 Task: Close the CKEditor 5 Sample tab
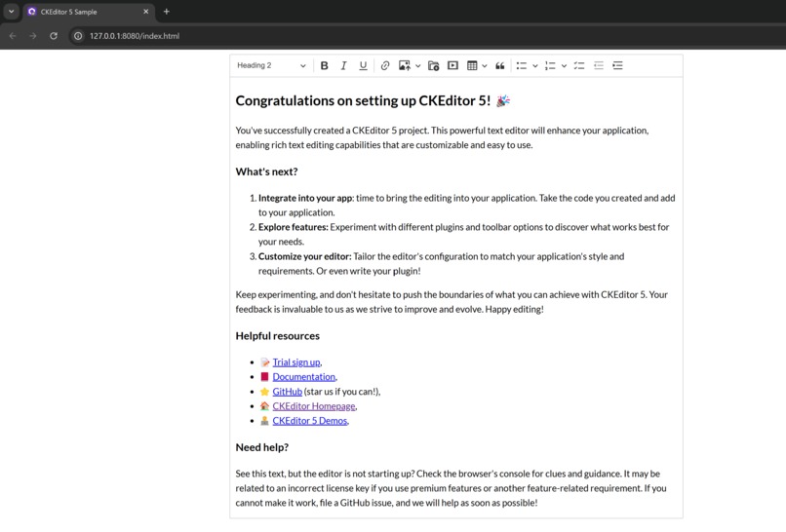pyautogui.click(x=146, y=12)
